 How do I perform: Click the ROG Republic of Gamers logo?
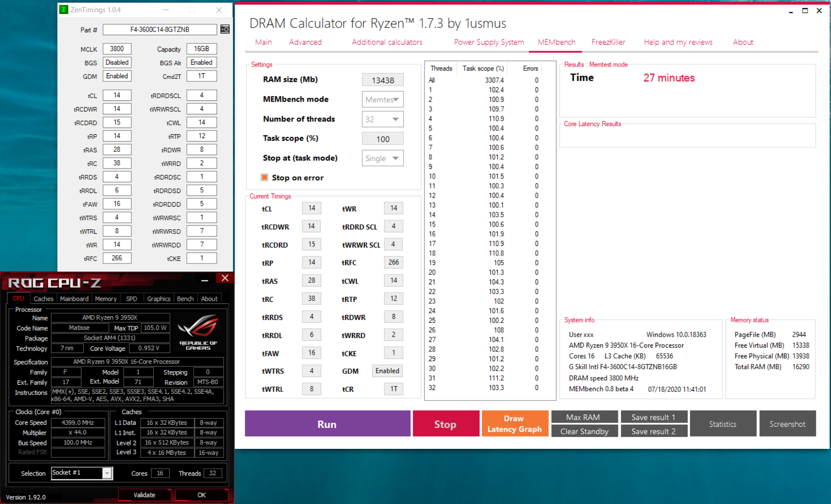pyautogui.click(x=198, y=332)
